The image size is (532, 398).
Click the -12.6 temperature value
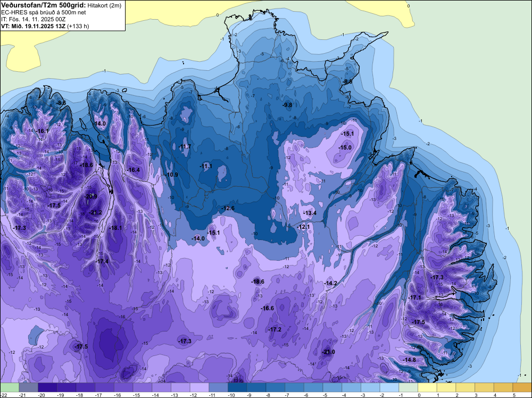(228, 208)
